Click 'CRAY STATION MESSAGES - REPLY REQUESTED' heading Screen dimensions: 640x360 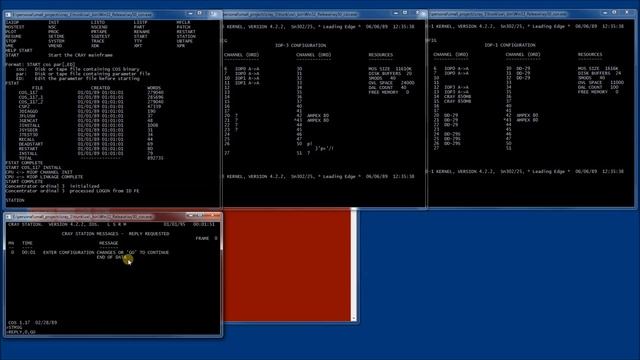click(116, 234)
